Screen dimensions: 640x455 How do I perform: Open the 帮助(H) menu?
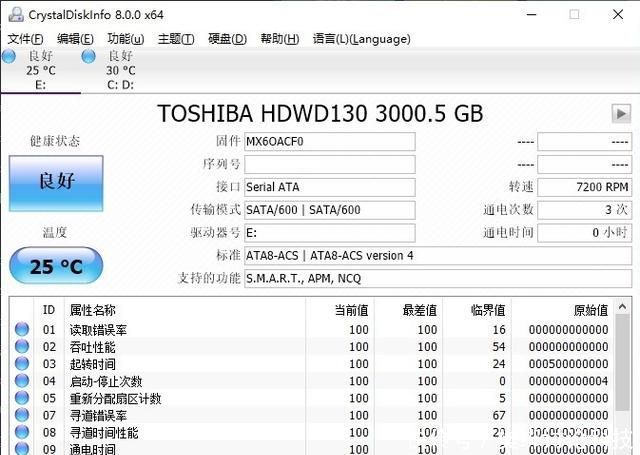[280, 39]
